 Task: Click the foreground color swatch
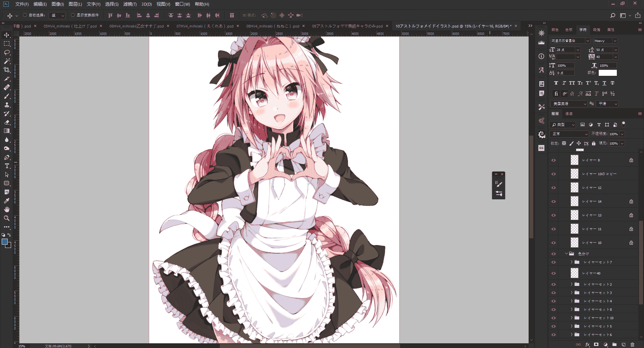pos(5,242)
